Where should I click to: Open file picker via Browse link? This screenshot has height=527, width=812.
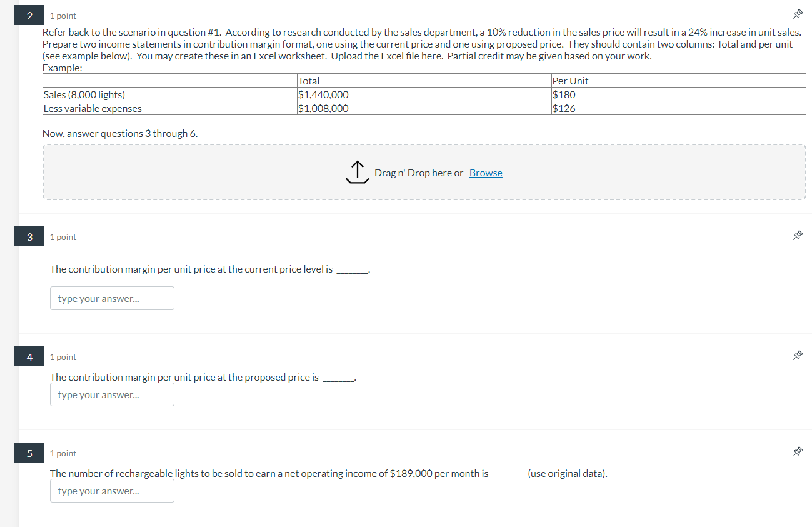point(486,173)
